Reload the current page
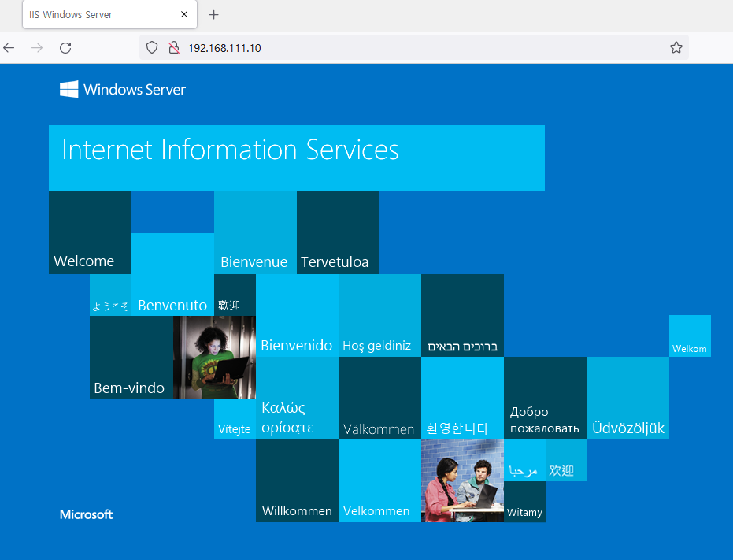Viewport: 733px width, 560px height. 65,48
